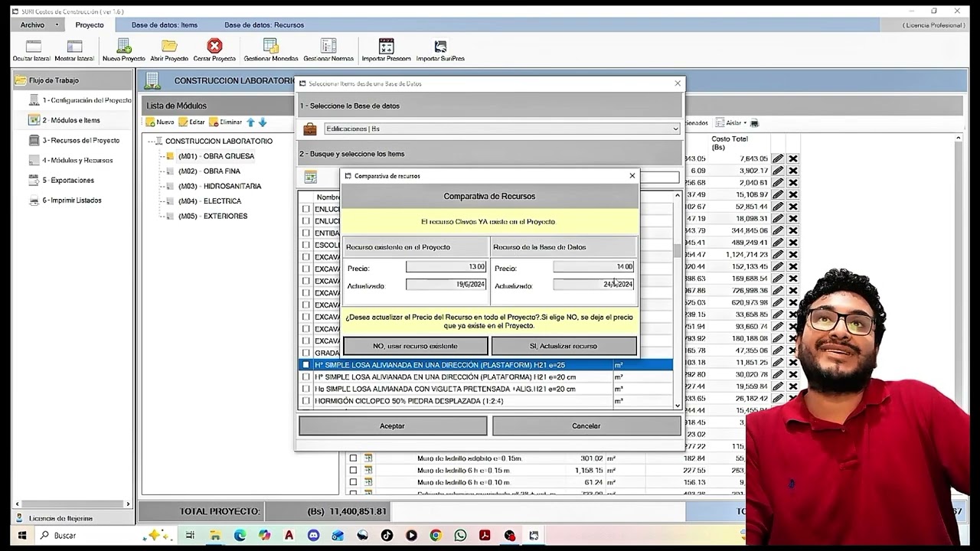
Task: Click NO, usar recurso existente
Action: tap(416, 346)
